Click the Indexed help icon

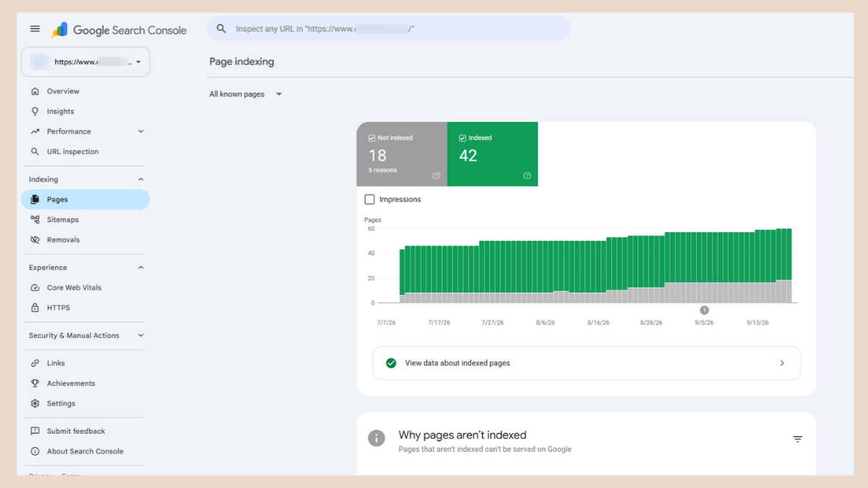pos(527,176)
